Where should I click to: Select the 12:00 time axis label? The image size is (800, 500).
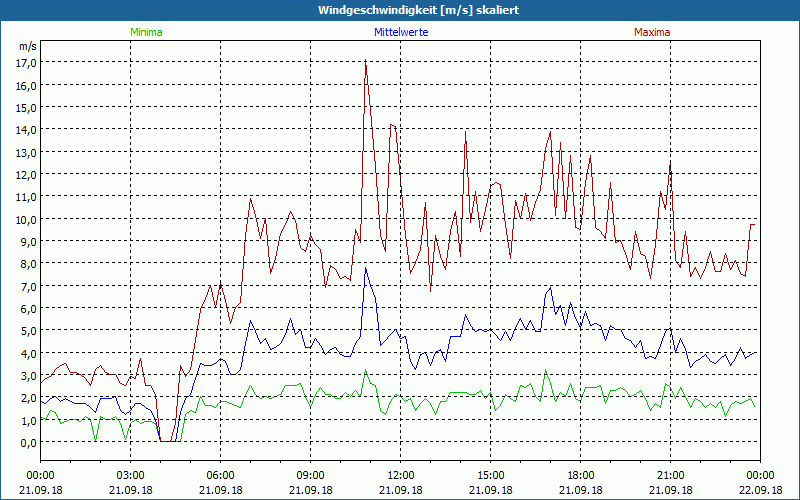(401, 475)
